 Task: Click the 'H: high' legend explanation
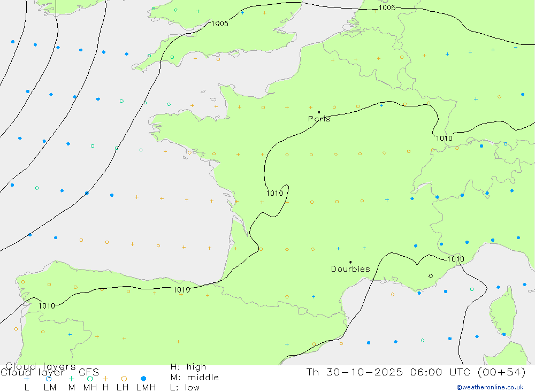pos(188,367)
